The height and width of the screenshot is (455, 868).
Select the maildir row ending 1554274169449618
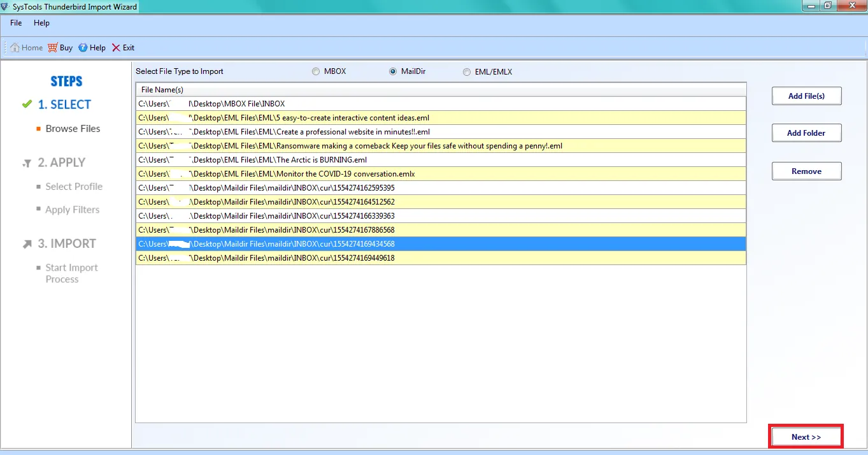[x=441, y=258]
